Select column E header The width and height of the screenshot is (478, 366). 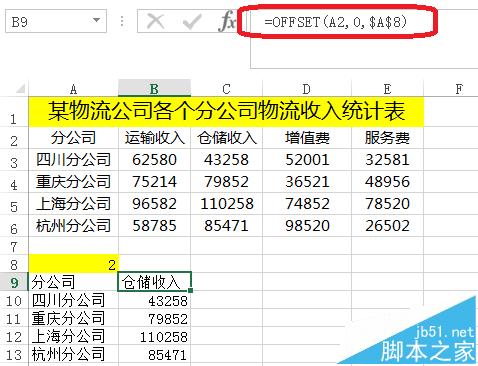tap(387, 89)
